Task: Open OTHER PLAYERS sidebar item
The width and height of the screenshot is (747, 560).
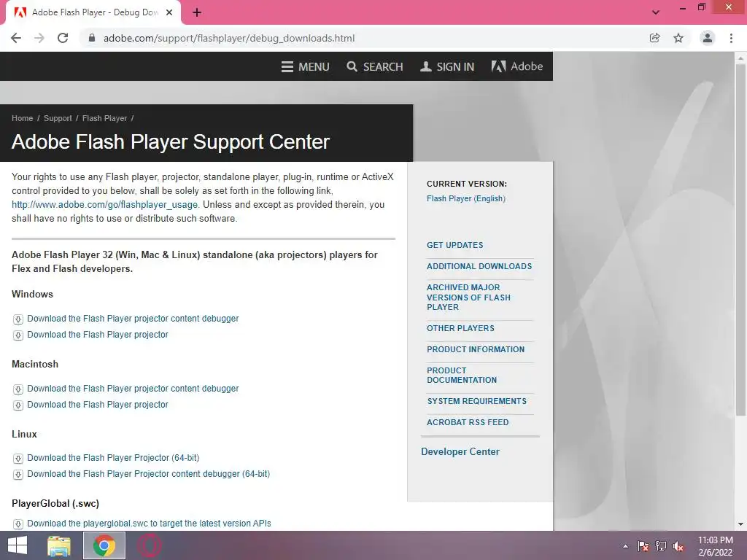Action: click(x=461, y=328)
